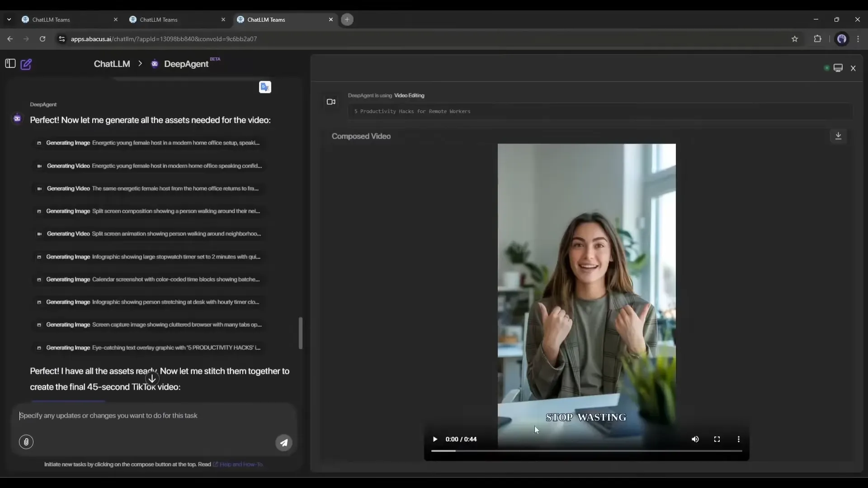Seek on the video progress bar

click(x=587, y=451)
